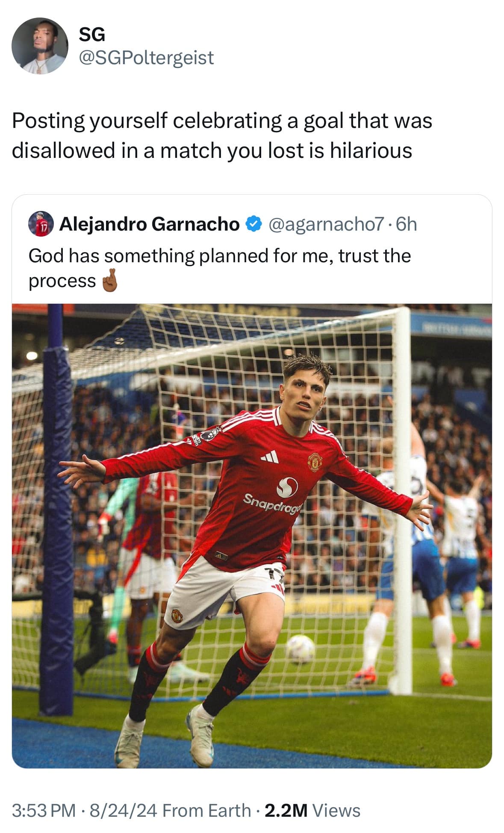
Task: Open SG's profile picture avatar
Action: pyautogui.click(x=40, y=46)
